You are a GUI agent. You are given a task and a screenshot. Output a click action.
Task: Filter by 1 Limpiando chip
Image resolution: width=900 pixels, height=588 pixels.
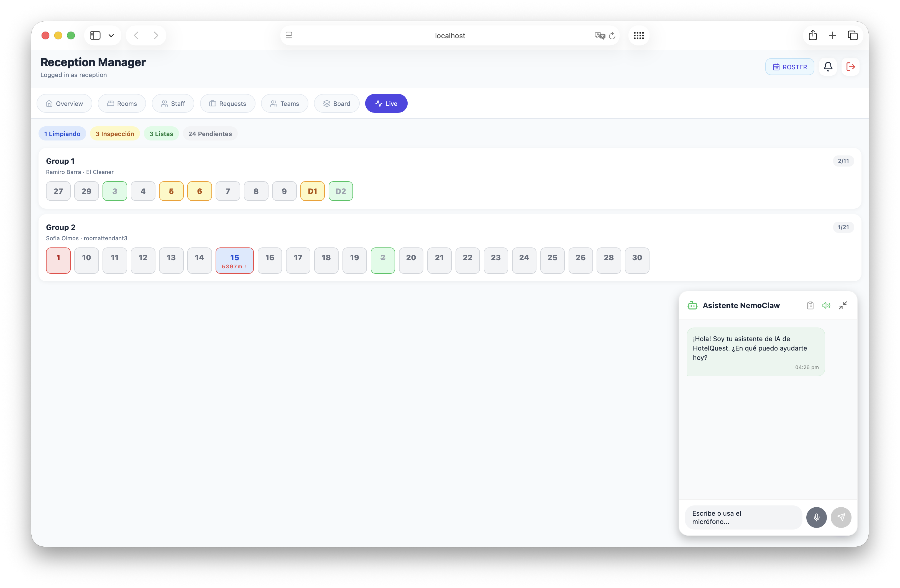(62, 134)
